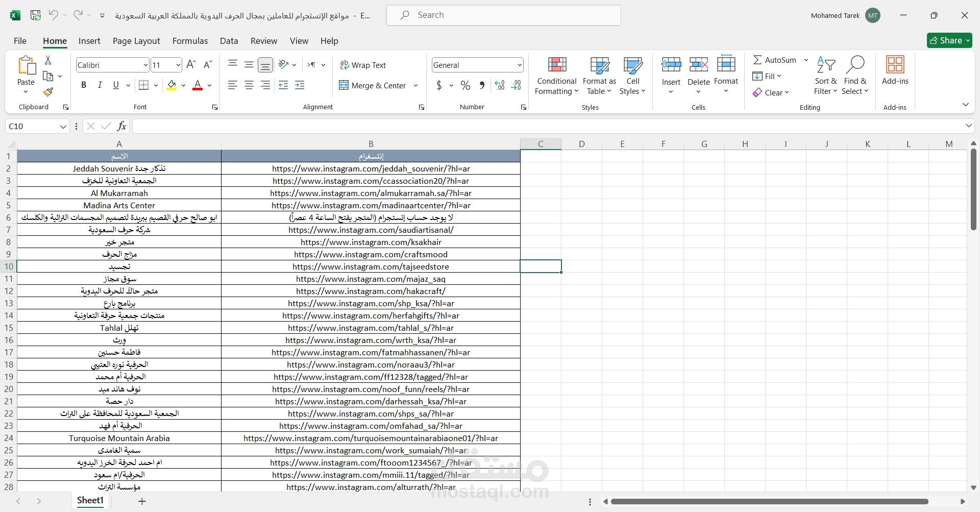Viewport: 980px width, 512px height.
Task: Open the jeddah_souvenir Instagram link
Action: click(371, 168)
